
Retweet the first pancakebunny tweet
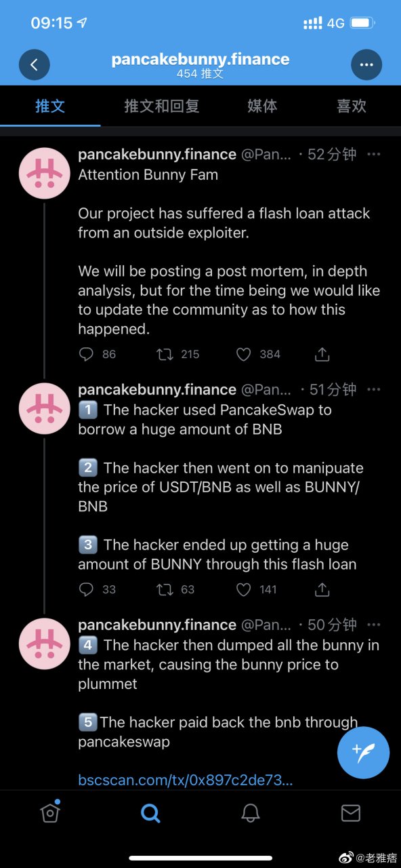(x=166, y=354)
